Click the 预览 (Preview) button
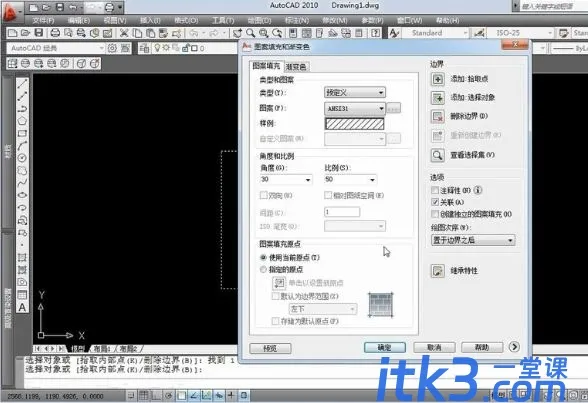 270,348
